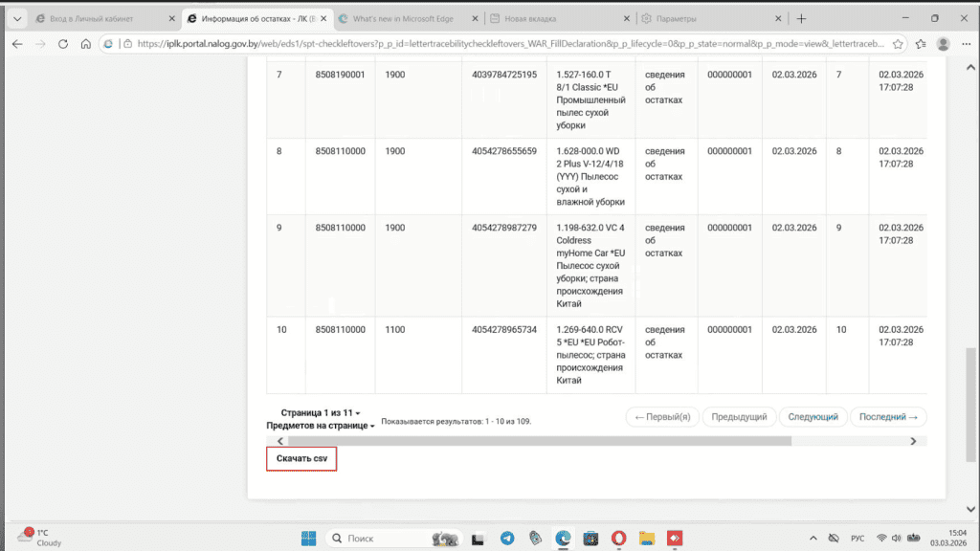Click the right arrow of the horizontal scrollbar
The height and width of the screenshot is (551, 980).
coord(914,441)
